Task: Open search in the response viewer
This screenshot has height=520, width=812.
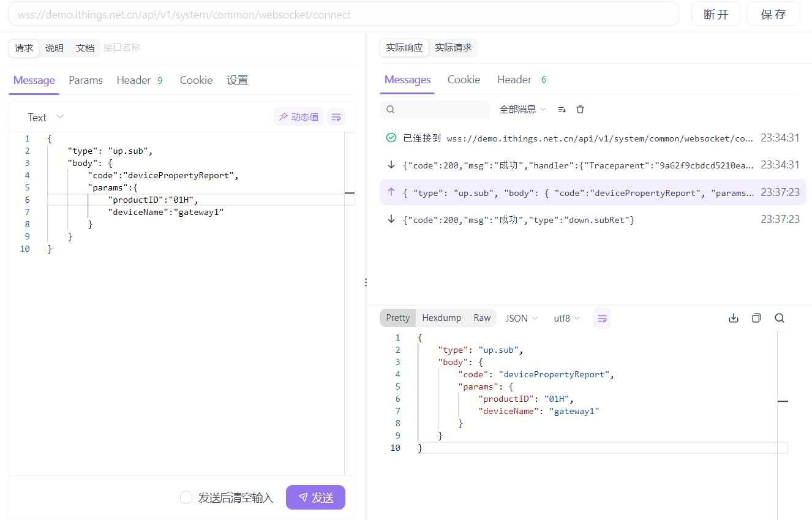Action: 780,318
